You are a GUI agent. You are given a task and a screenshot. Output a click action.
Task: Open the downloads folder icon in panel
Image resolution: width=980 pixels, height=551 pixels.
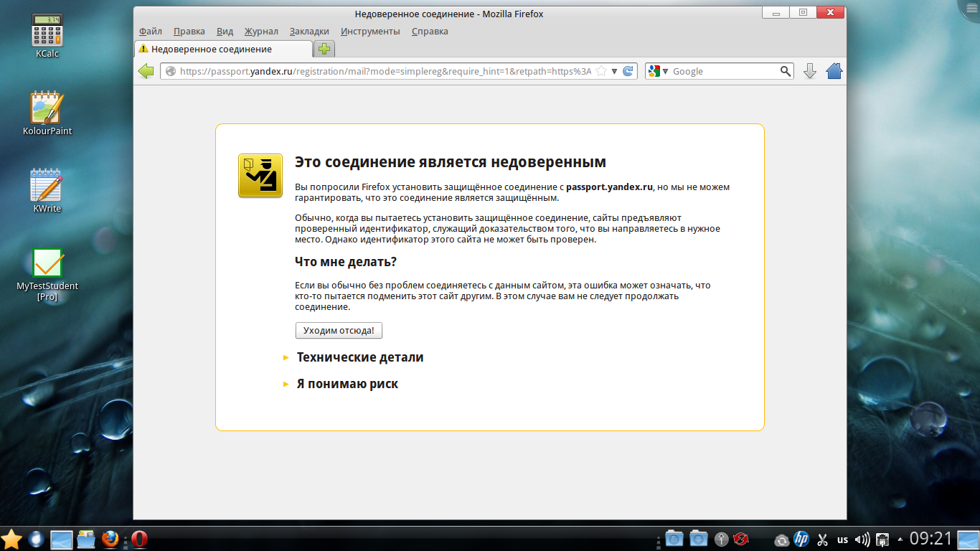pos(699,538)
